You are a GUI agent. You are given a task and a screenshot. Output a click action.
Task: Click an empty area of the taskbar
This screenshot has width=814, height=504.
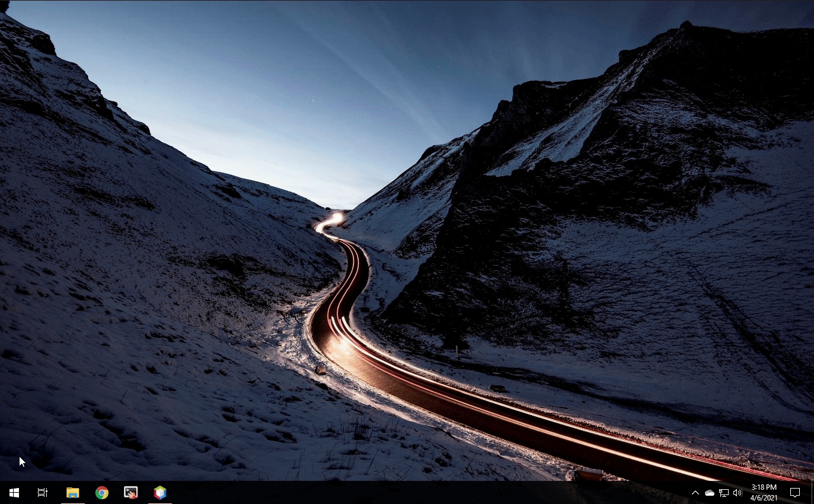[x=415, y=493]
